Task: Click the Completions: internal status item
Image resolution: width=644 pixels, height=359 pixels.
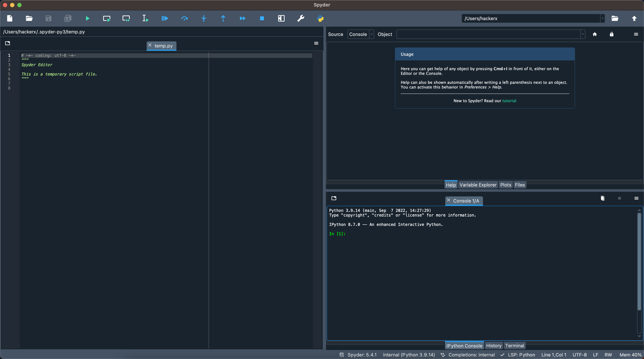Action: [471, 355]
